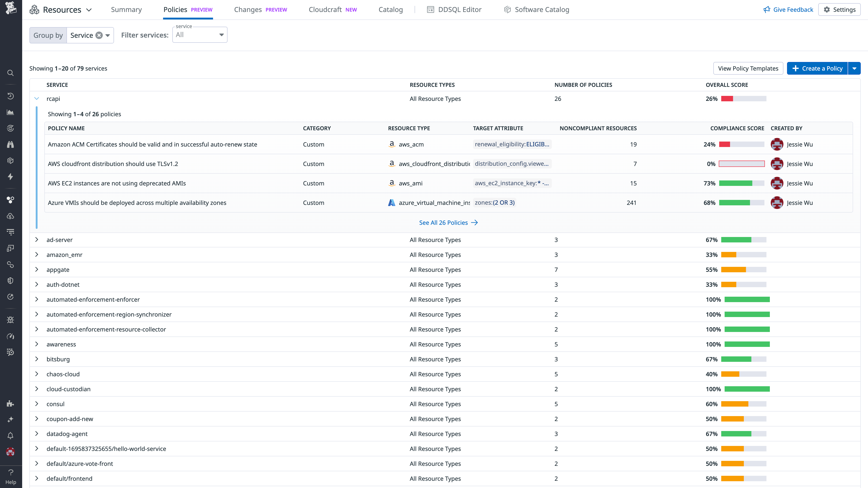Click the Cloud Cost dollar cloud icon
The height and width of the screenshot is (488, 868).
pos(10,216)
